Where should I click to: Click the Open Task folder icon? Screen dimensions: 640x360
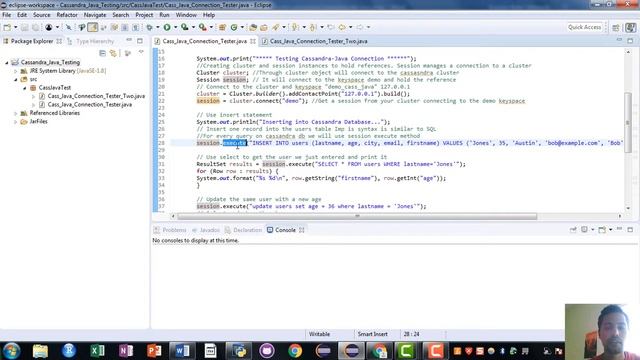coord(264,27)
